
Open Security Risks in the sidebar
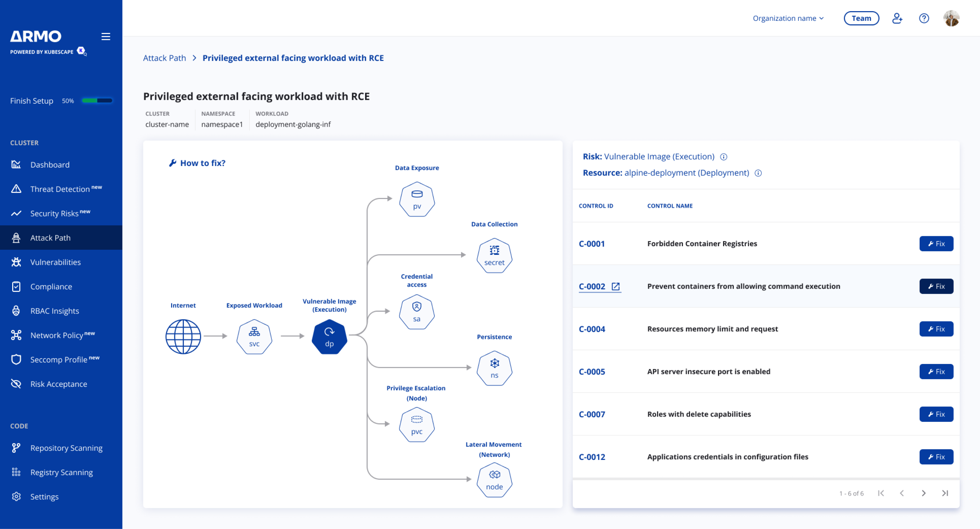61,213
